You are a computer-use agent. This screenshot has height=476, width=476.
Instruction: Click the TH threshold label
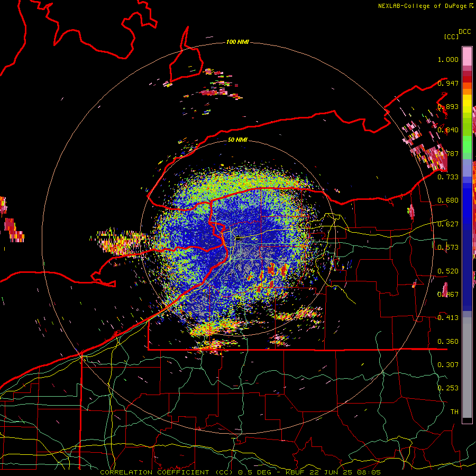[x=454, y=412]
